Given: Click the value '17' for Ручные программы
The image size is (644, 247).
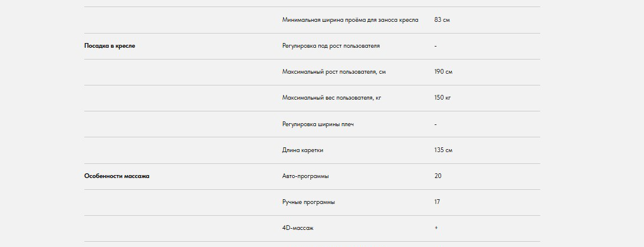Looking at the screenshot, I should 437,202.
